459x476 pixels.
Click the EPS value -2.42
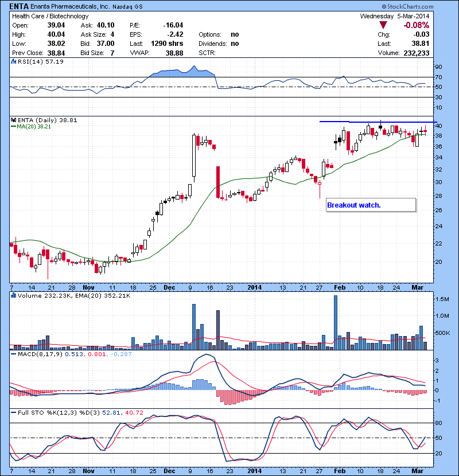(x=175, y=34)
